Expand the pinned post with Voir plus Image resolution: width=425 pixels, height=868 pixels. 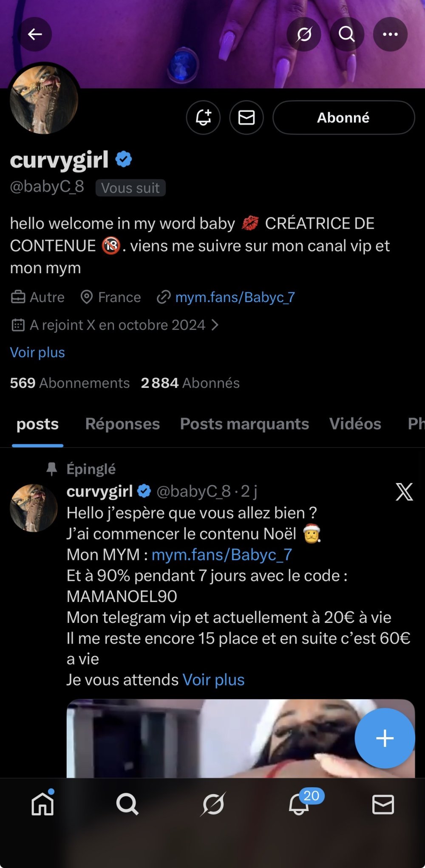click(213, 680)
